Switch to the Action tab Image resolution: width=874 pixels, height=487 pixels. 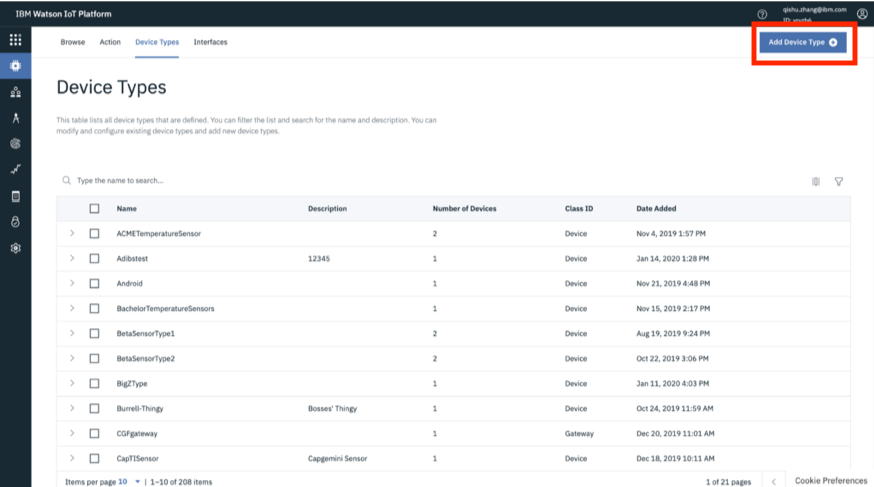click(110, 42)
